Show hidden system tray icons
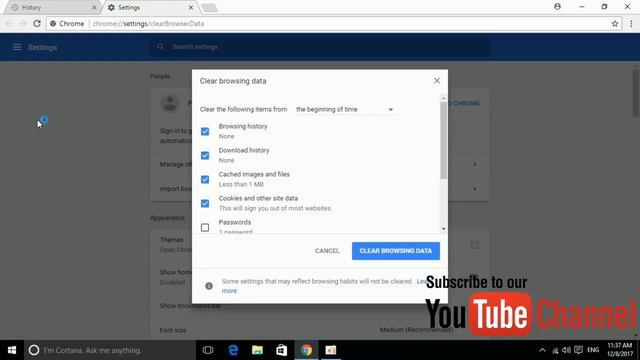Screen dimensions: 640x360 click(542, 350)
